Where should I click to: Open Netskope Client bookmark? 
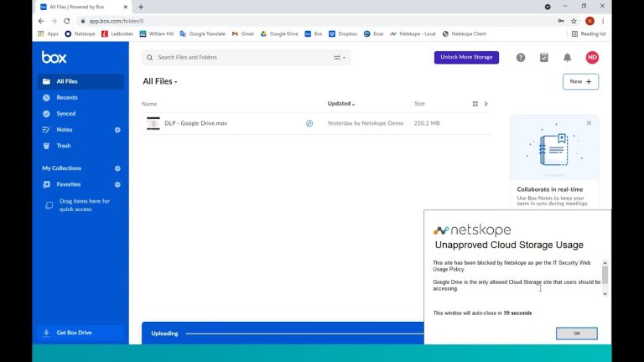point(464,34)
